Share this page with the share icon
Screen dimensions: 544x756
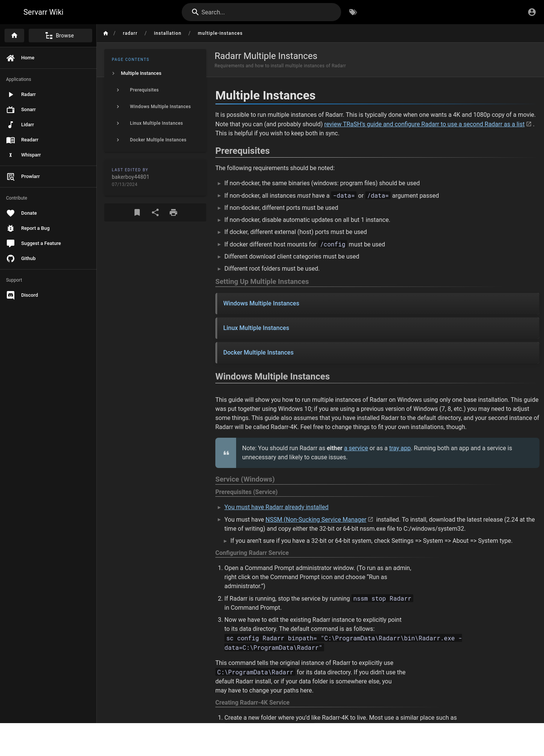click(155, 212)
